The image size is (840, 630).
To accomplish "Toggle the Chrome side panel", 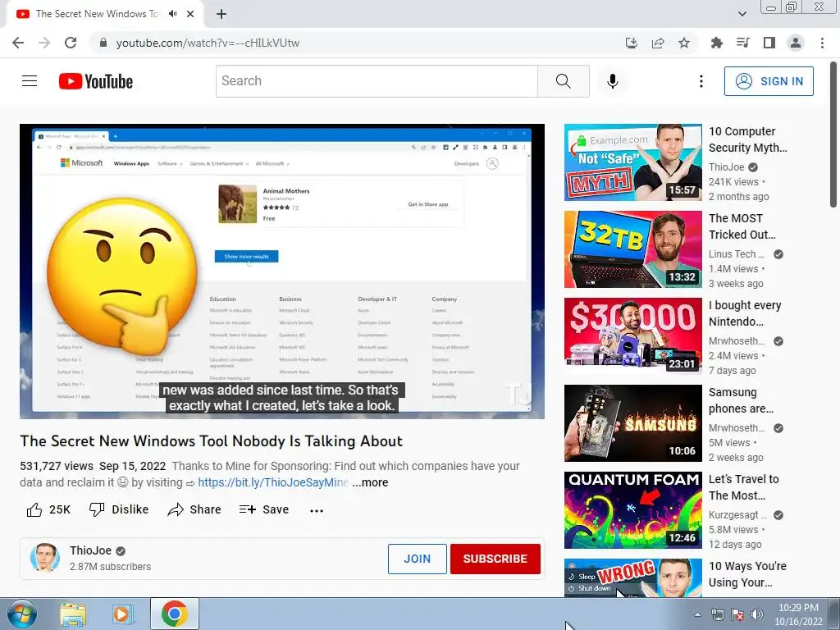I will point(769,43).
